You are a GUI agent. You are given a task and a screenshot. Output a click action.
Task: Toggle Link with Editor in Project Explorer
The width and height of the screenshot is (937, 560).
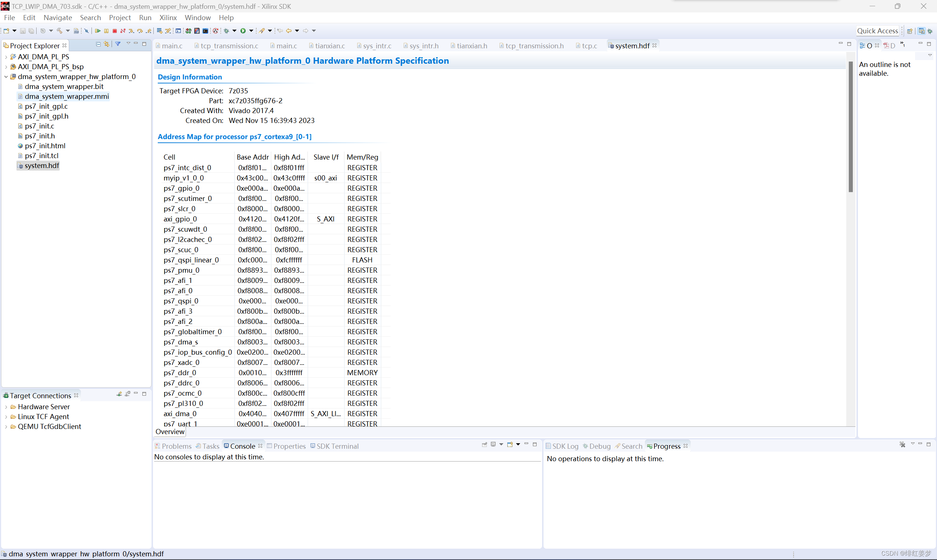(x=107, y=44)
